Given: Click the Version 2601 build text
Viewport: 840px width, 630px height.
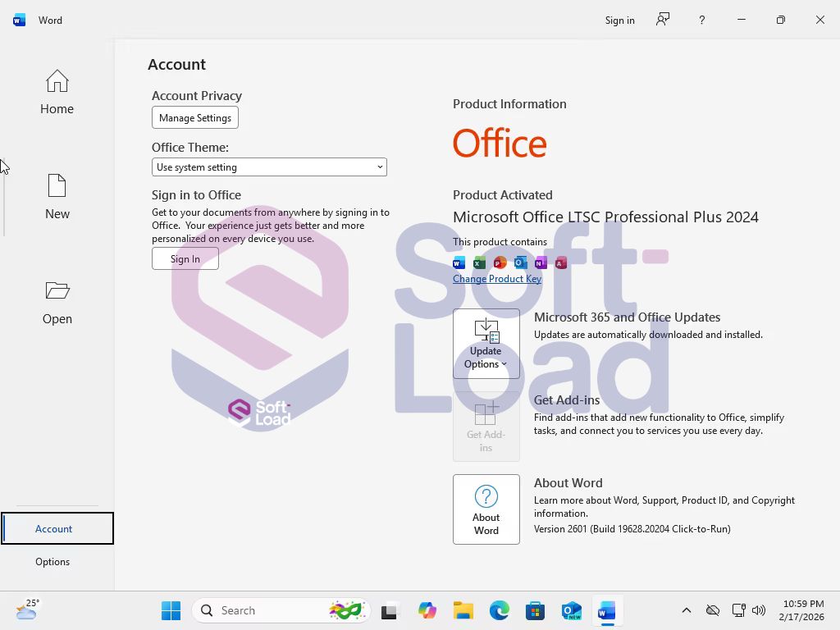Looking at the screenshot, I should tap(632, 529).
